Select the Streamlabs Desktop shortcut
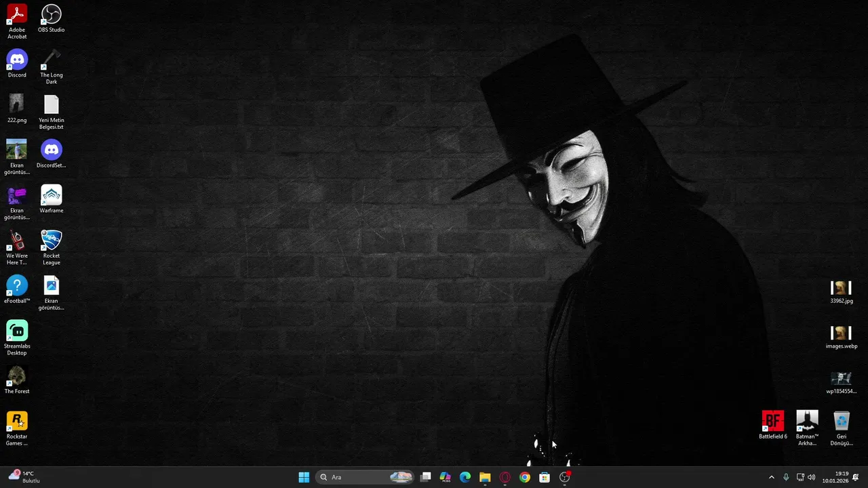868x488 pixels. point(17,338)
